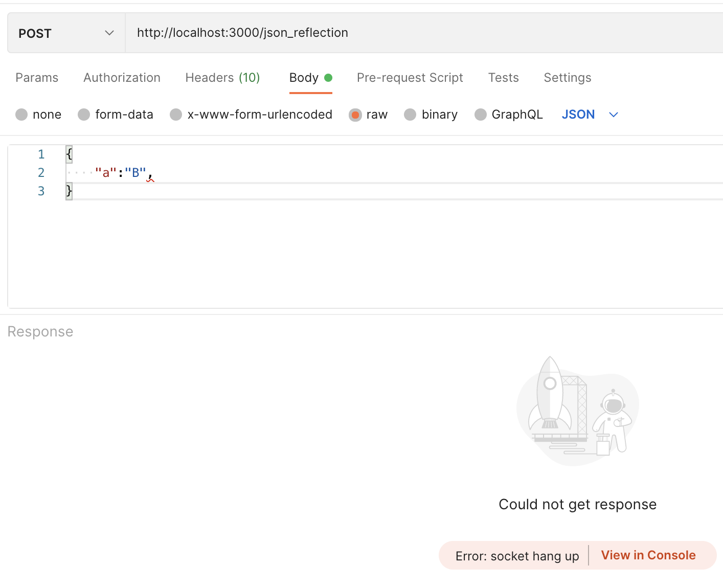
Task: Select the raw body radio button
Action: click(355, 115)
